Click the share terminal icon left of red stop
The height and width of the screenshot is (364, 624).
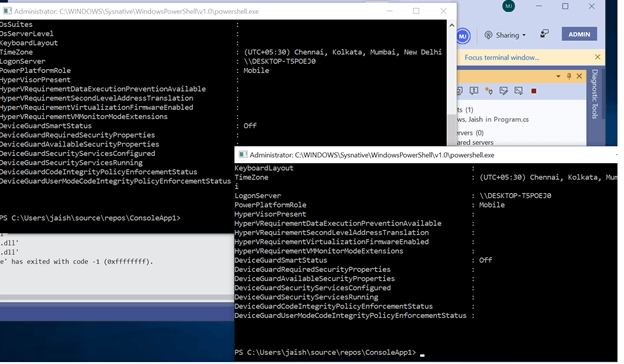[519, 91]
